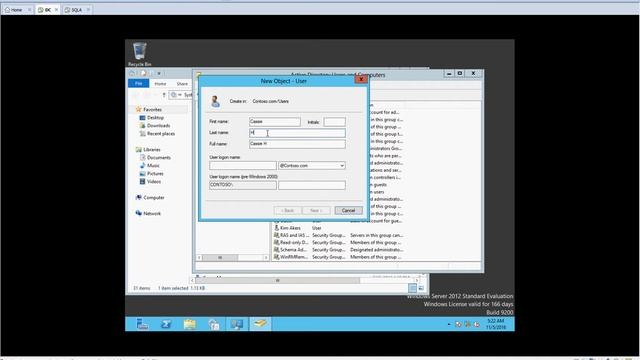Close the New Object - User dialog
This screenshot has width=640, height=360.
pos(360,79)
